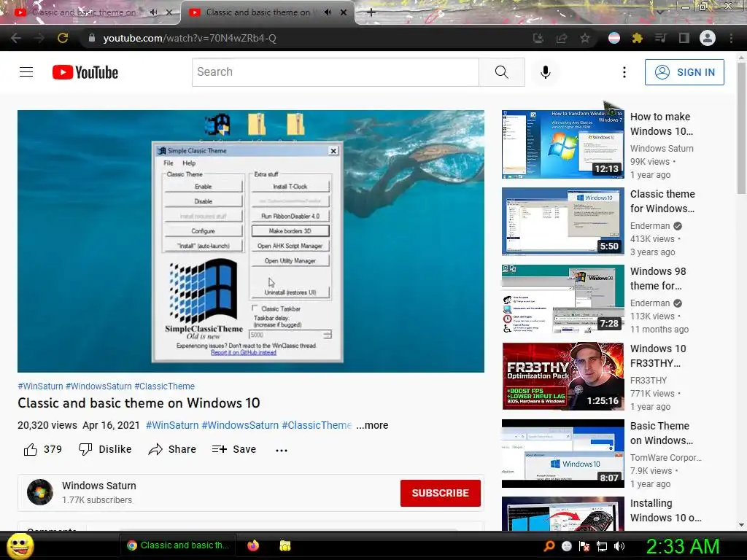Image resolution: width=747 pixels, height=560 pixels.
Task: Click the share page icon in address bar
Action: tap(562, 38)
